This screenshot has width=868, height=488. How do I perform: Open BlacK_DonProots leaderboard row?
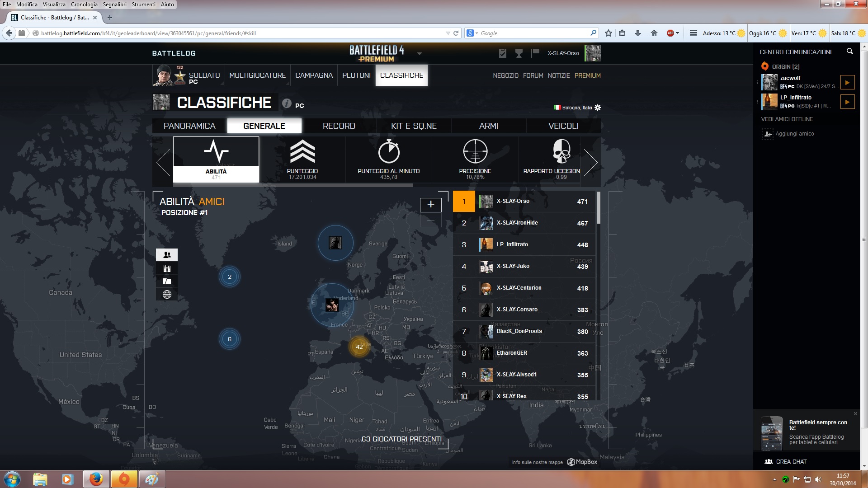click(x=524, y=331)
